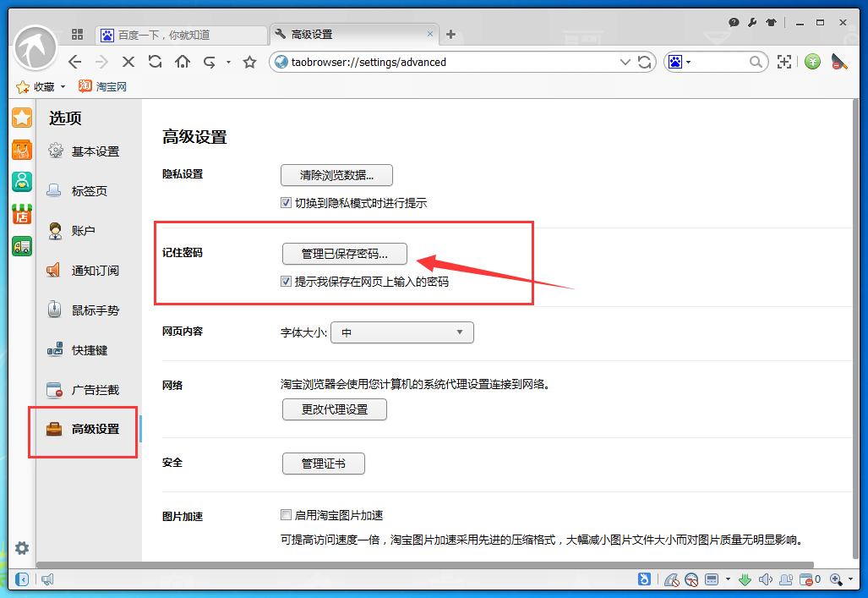Enable 启用淘宝图片加速
Viewport: 868px width, 598px height.
(286, 514)
